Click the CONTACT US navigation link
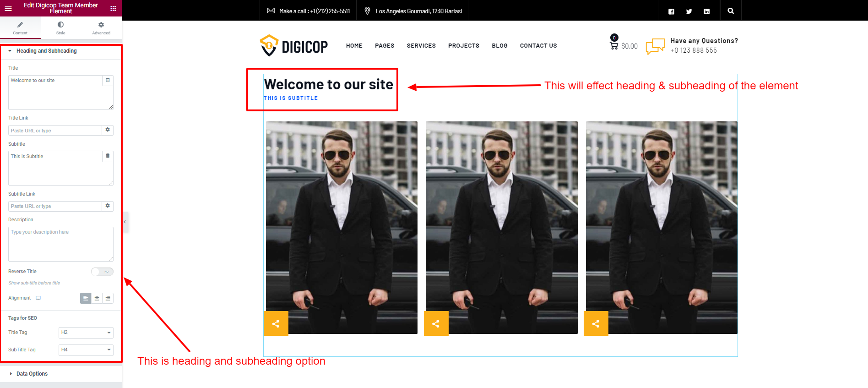The height and width of the screenshot is (388, 868). (x=538, y=46)
